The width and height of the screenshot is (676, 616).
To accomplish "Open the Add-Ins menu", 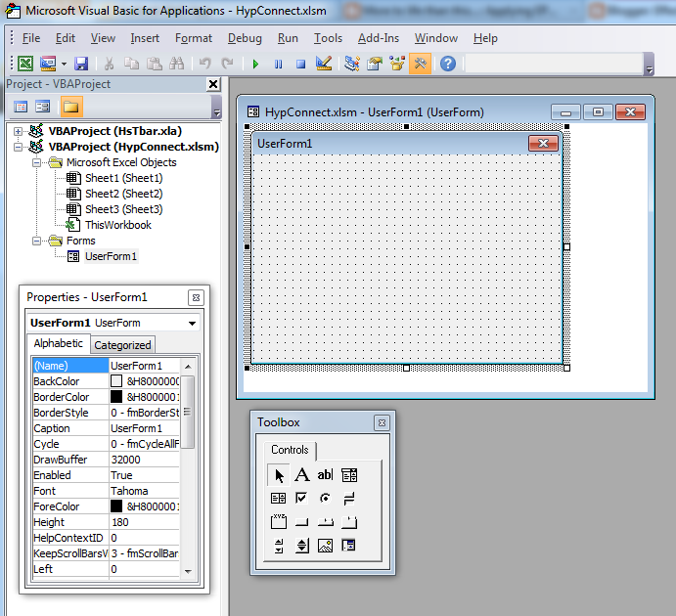I will [379, 38].
